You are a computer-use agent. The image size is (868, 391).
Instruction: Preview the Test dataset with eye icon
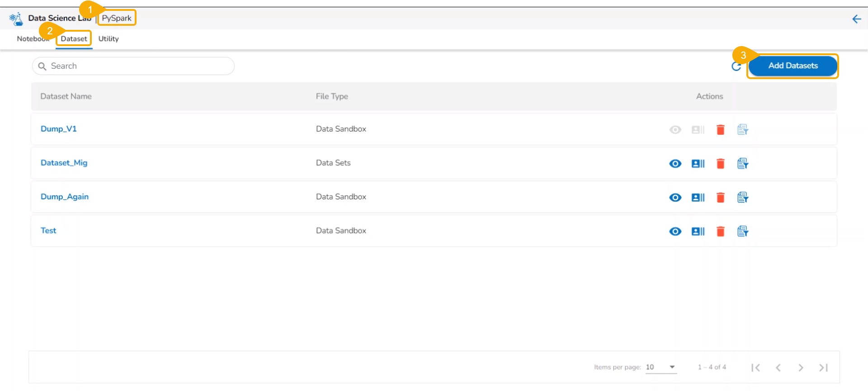[x=675, y=231]
